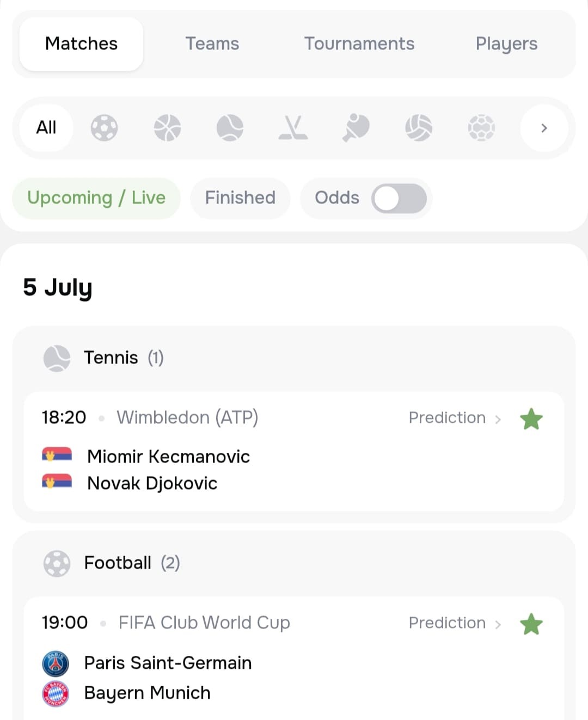Collapse the Tennis section header
The height and width of the screenshot is (720, 588).
point(294,358)
